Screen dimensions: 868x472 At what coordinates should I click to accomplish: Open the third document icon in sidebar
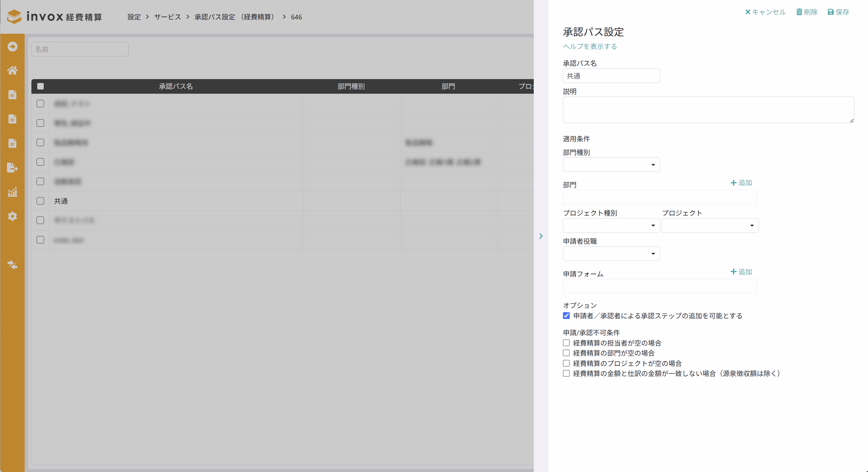[x=12, y=143]
